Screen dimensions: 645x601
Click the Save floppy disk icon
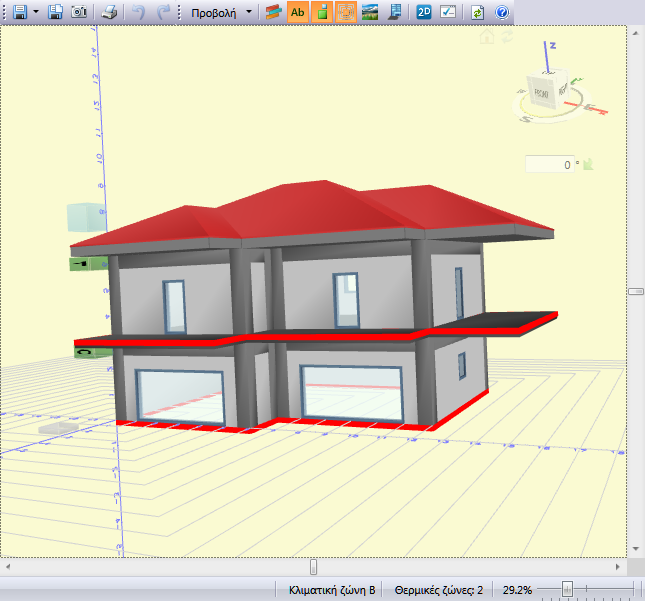click(x=19, y=12)
